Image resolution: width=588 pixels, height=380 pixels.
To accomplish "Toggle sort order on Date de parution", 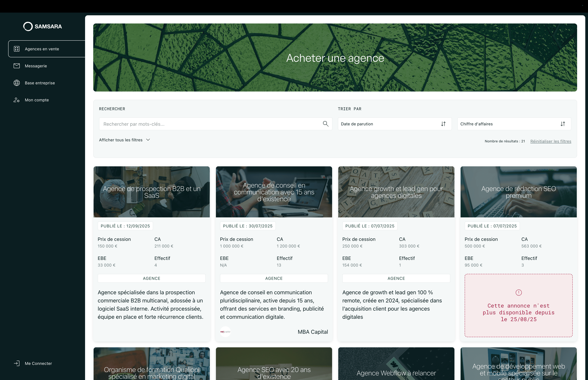I will coord(443,124).
